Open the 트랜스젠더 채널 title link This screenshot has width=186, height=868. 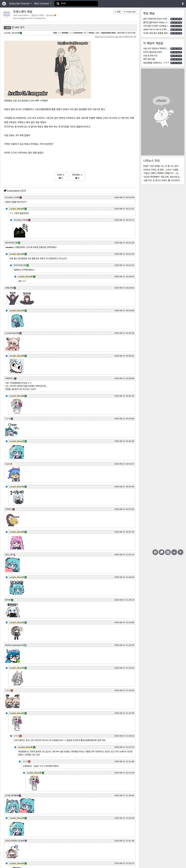point(23,11)
